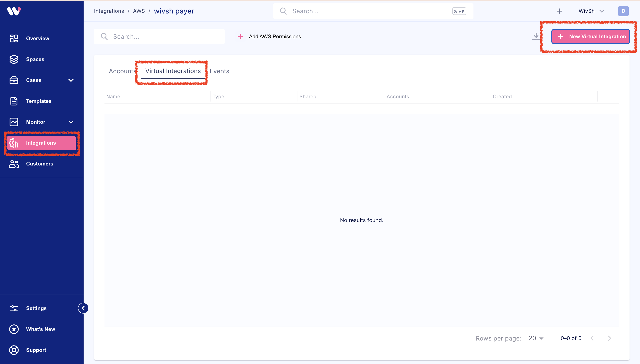Click the Overview dashboard icon in sidebar
Screen dimensions: 640x364
(14, 38)
